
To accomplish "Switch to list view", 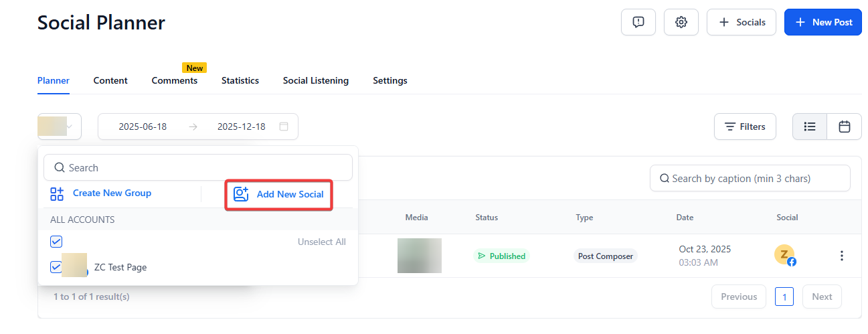I will point(810,127).
